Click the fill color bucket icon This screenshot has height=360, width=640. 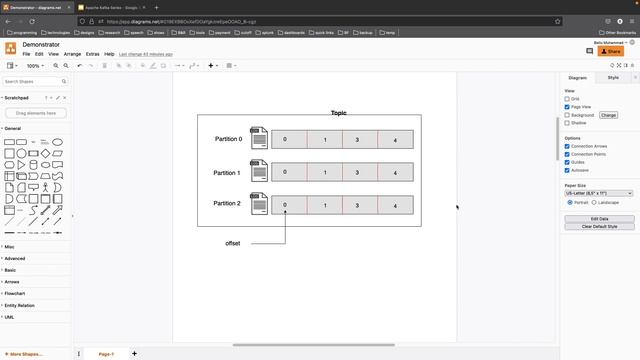click(x=143, y=65)
